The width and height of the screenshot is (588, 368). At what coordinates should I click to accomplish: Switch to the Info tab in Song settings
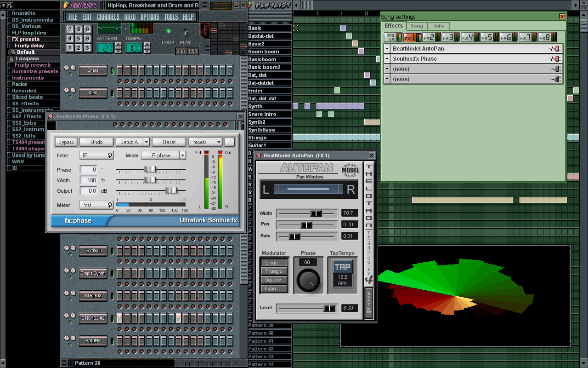[439, 26]
